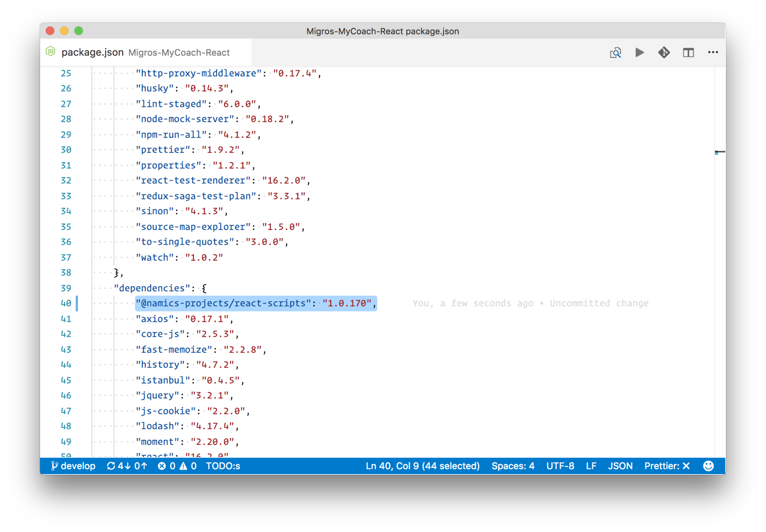Select the package.json editor tab
The height and width of the screenshot is (532, 766).
pos(92,52)
